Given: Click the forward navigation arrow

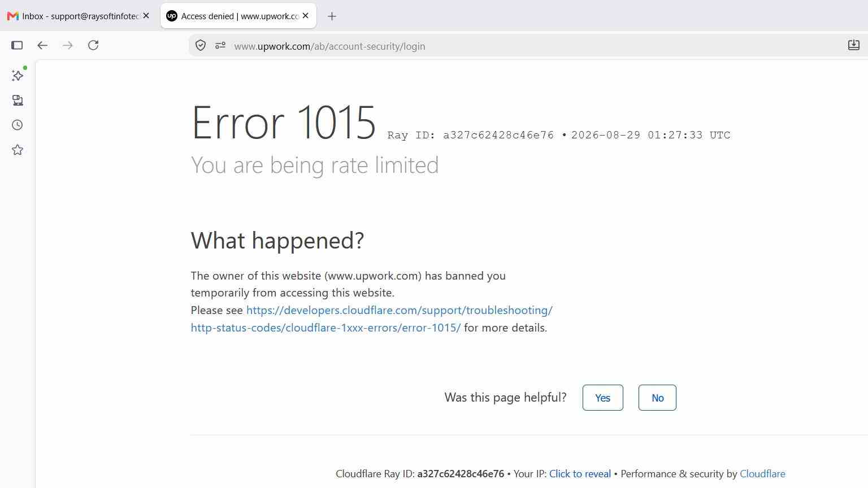Looking at the screenshot, I should 68,45.
